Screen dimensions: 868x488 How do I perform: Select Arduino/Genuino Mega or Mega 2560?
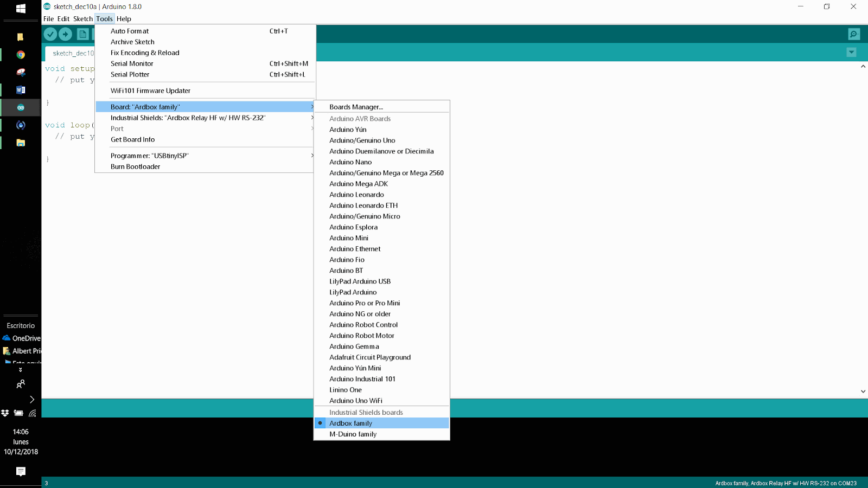click(x=381, y=173)
